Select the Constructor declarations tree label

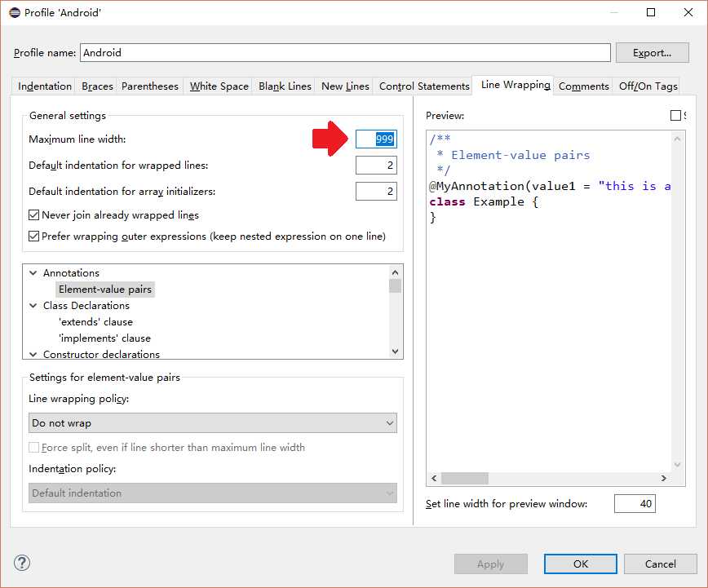pyautogui.click(x=102, y=355)
